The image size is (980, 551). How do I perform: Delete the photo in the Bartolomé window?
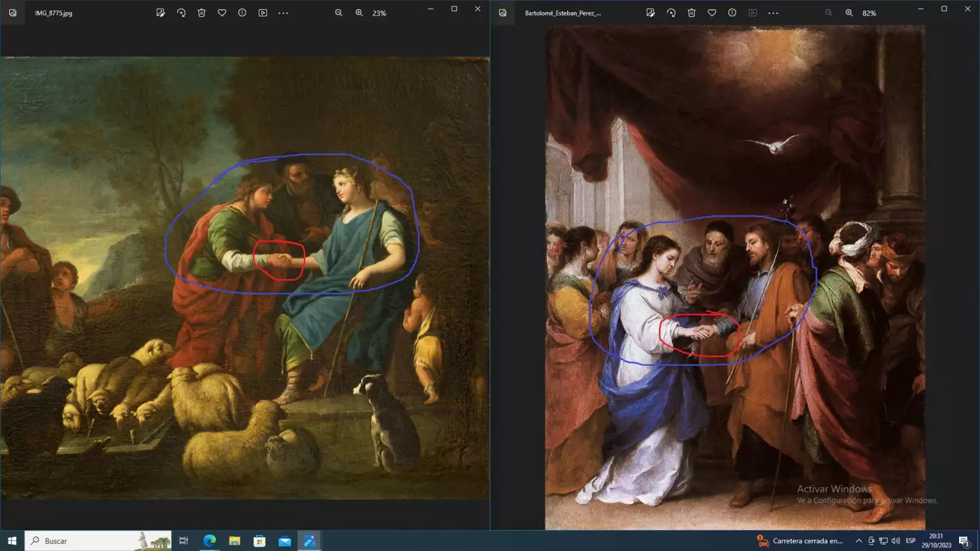tap(692, 13)
